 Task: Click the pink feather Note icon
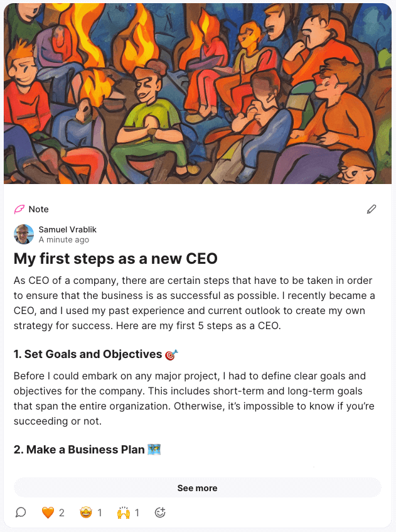tap(19, 209)
